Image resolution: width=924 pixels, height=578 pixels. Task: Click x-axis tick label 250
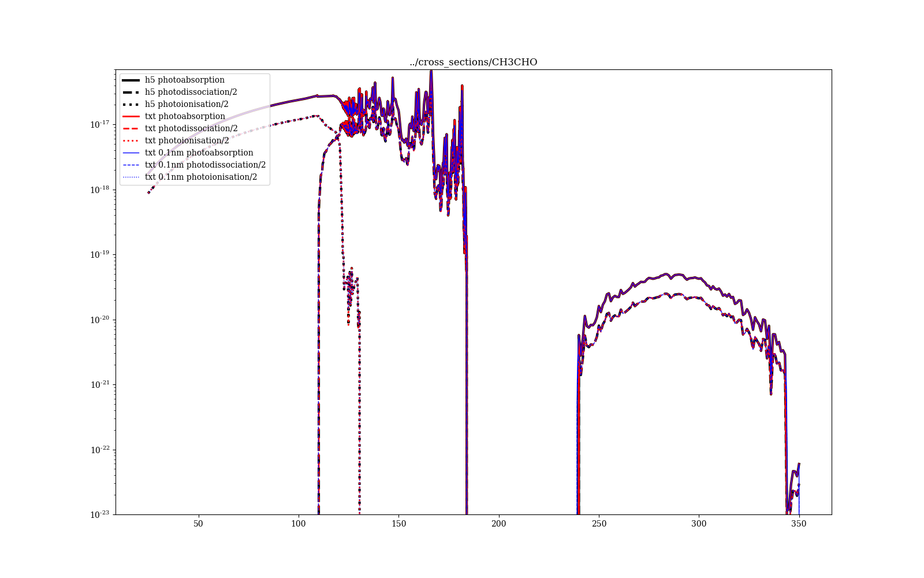(599, 524)
